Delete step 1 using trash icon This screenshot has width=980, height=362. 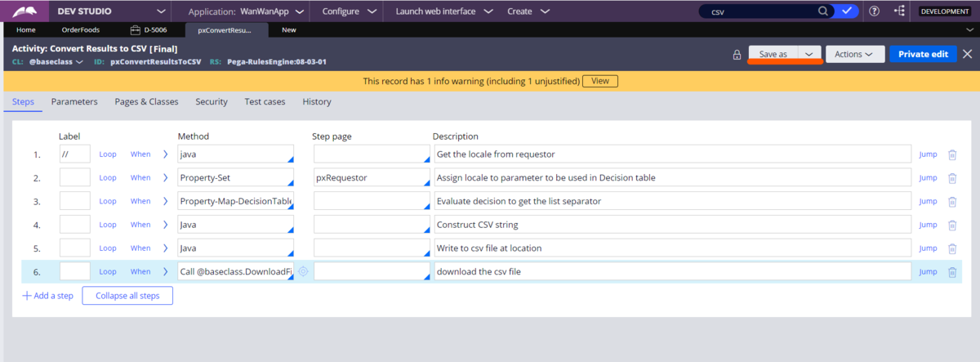(951, 154)
